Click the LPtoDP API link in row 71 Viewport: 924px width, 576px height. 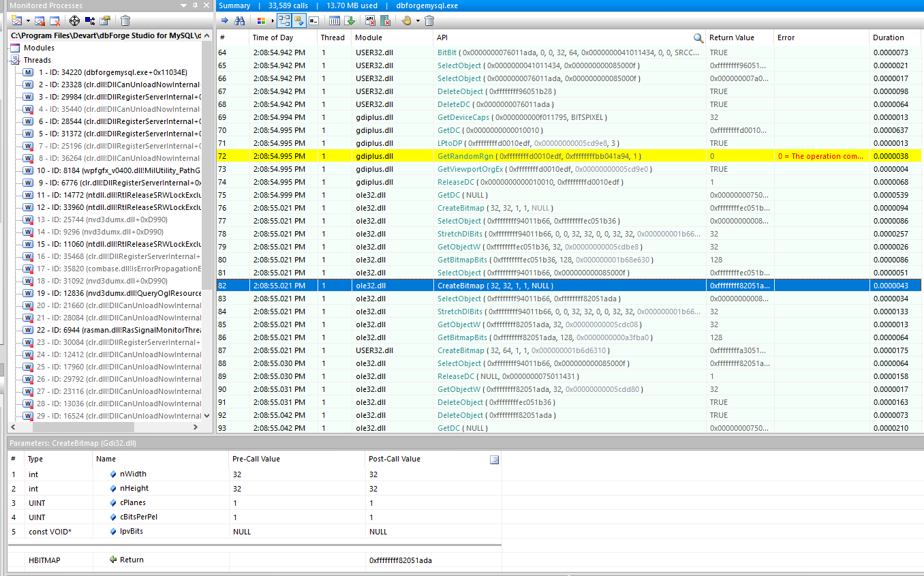point(450,143)
